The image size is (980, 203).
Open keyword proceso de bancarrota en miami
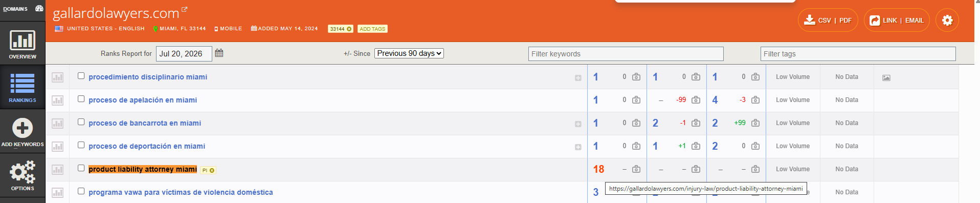coord(145,123)
